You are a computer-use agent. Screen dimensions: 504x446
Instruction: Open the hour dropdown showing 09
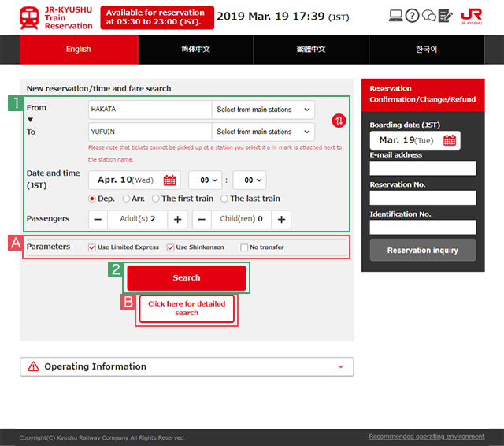206,180
